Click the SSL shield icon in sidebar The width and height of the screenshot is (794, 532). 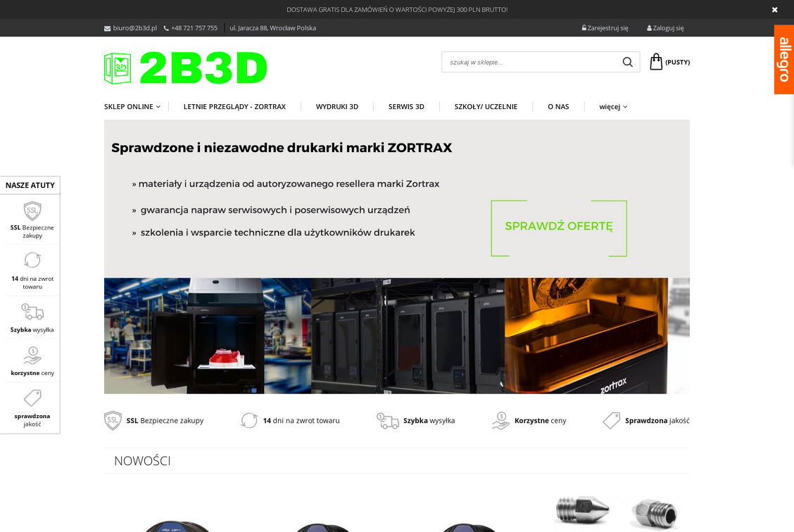tap(32, 210)
